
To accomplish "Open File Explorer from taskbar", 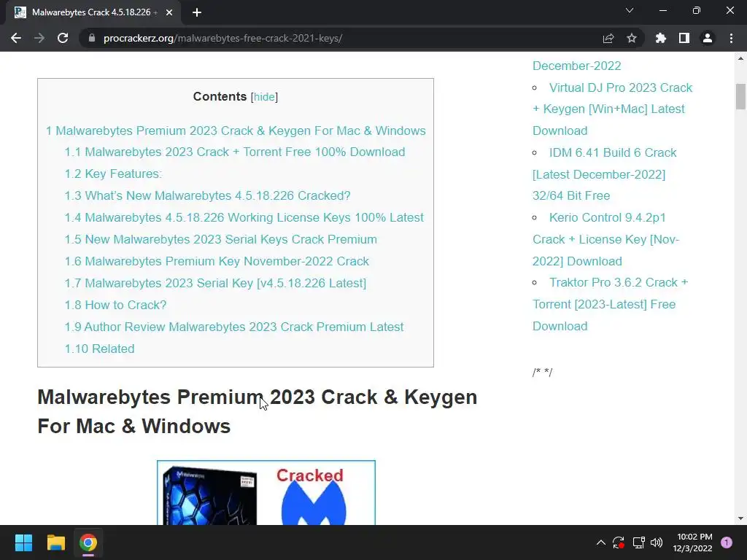I will tap(55, 542).
